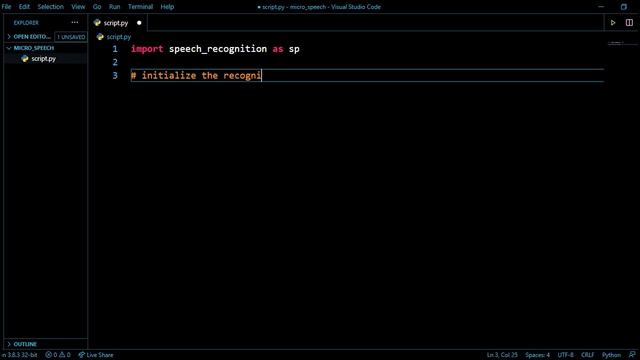Open the Help menu
The image size is (640, 360).
click(167, 7)
